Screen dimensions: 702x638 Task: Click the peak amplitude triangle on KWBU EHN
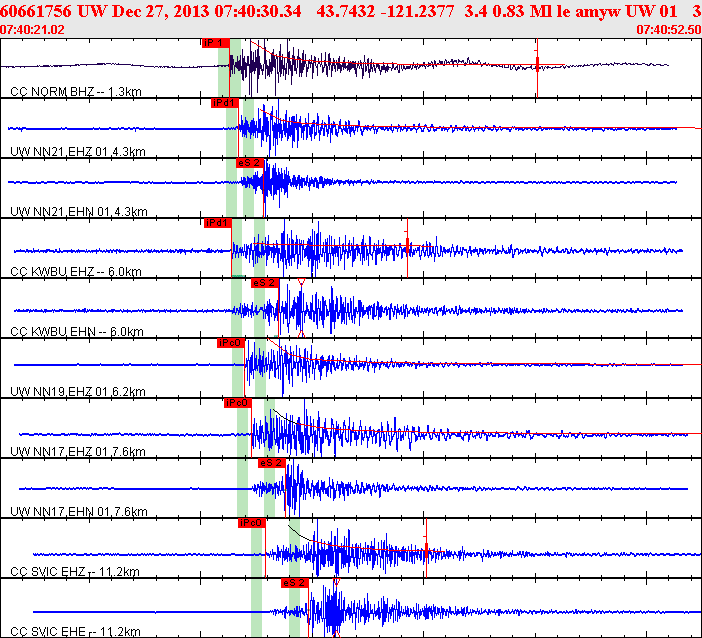coord(301,282)
